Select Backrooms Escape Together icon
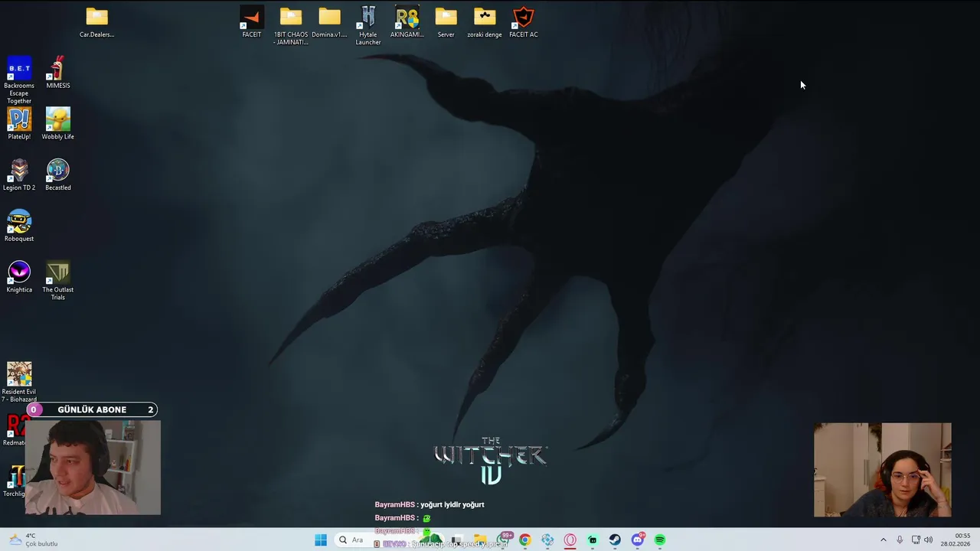This screenshot has width=980, height=551. 19,80
